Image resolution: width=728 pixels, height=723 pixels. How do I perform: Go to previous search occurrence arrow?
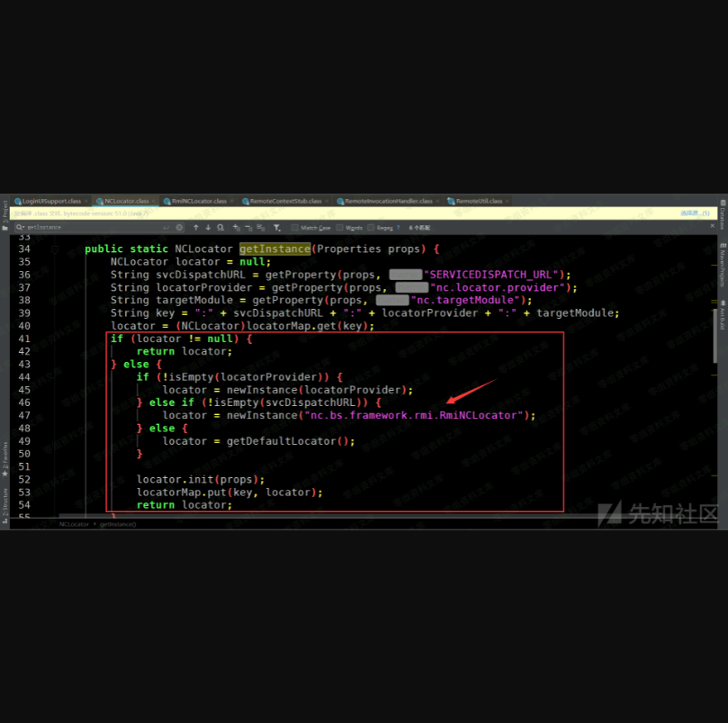196,228
